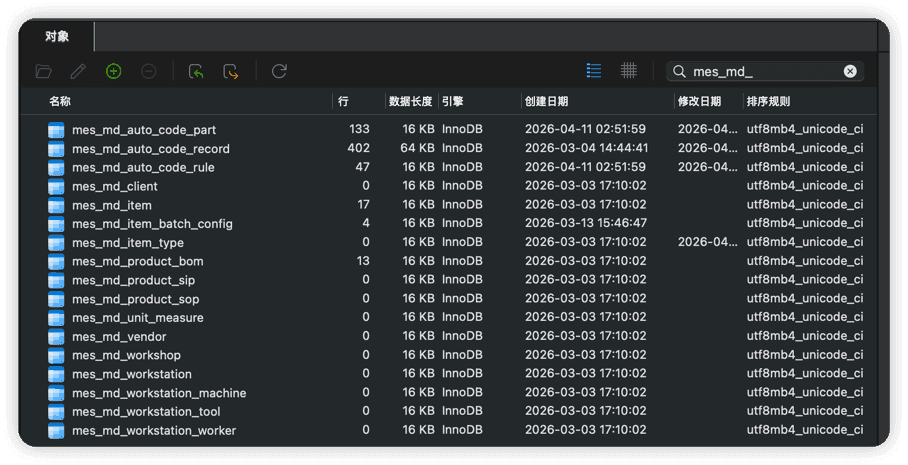Click creation date 2026-03-13 15:46:47
This screenshot has height=465, width=908.
[586, 223]
